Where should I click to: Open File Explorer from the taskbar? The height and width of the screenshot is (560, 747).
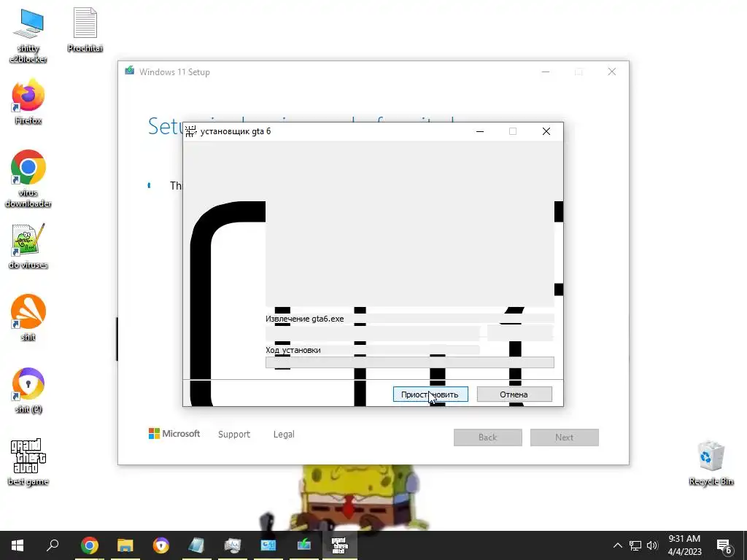coord(125,545)
